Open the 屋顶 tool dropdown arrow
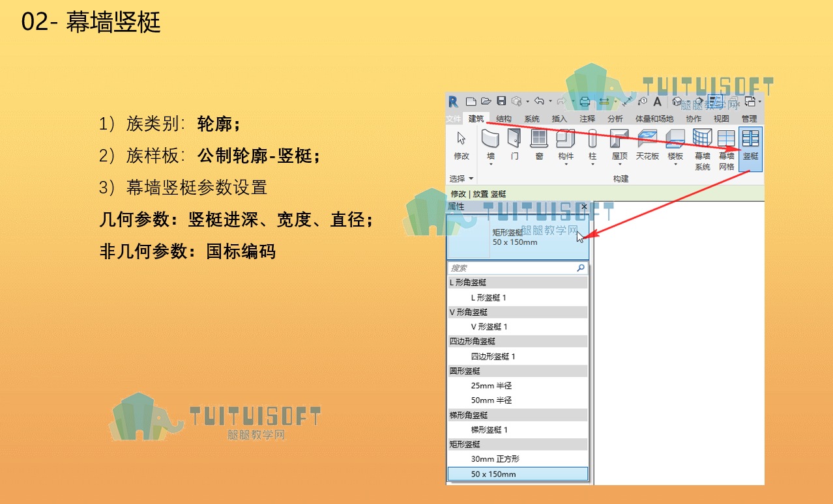 (619, 165)
